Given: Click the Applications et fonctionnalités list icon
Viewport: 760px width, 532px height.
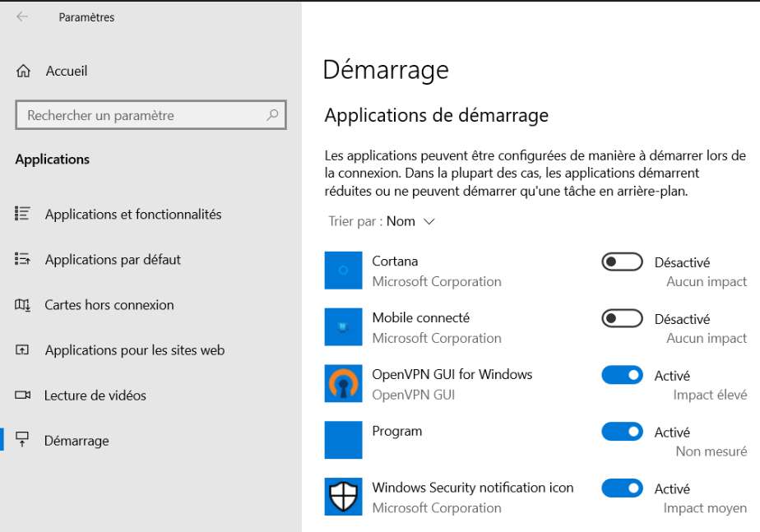Looking at the screenshot, I should (22, 214).
